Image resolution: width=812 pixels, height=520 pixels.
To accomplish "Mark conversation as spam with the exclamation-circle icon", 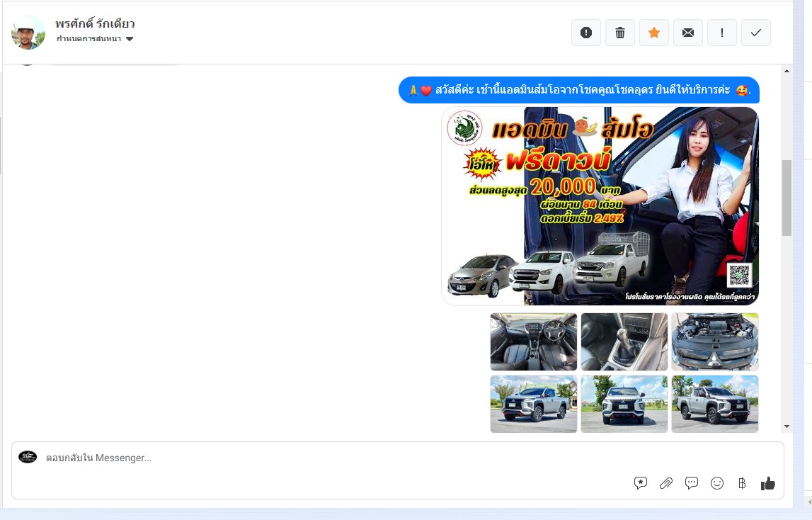I will tap(585, 33).
